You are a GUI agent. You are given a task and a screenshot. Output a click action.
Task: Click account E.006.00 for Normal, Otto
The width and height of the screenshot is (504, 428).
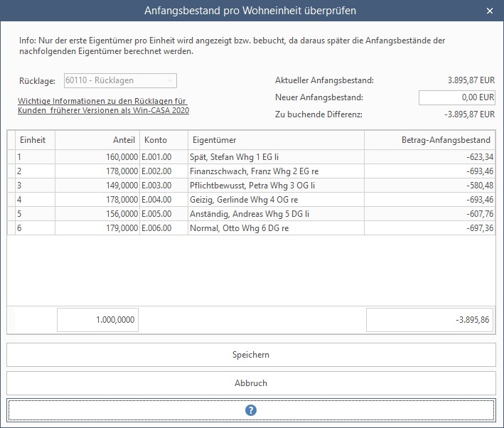163,228
